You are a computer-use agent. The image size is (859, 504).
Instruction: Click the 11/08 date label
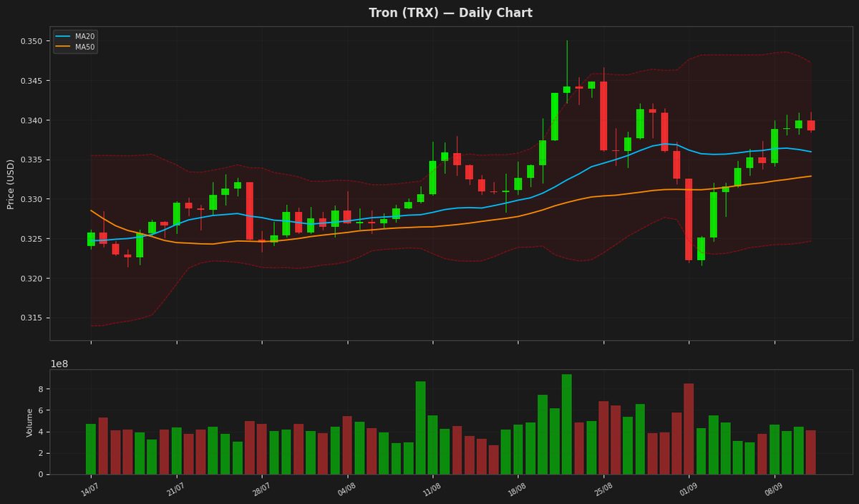point(432,488)
